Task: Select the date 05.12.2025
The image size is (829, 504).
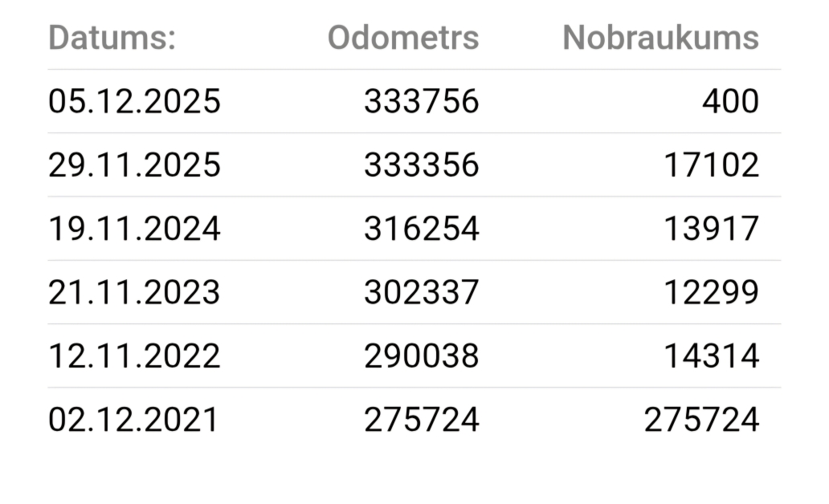Action: pos(134,101)
